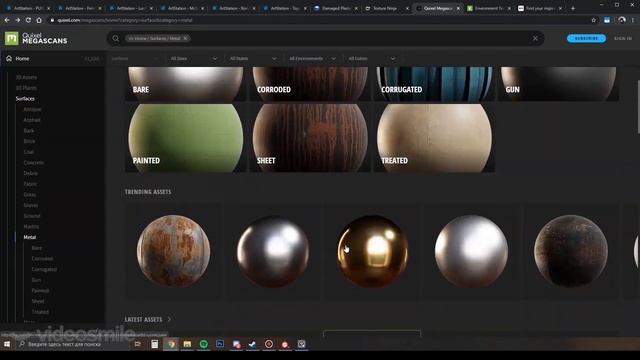
Task: Bookmark this page with the star
Action: (x=593, y=20)
